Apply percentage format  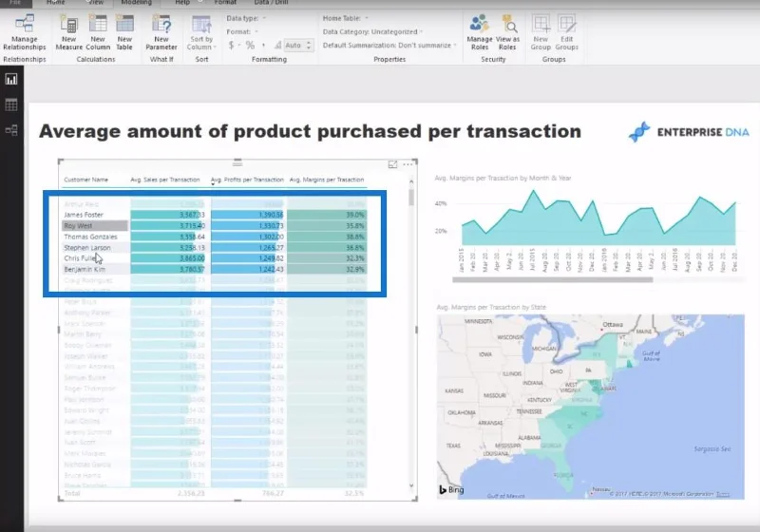[x=250, y=45]
